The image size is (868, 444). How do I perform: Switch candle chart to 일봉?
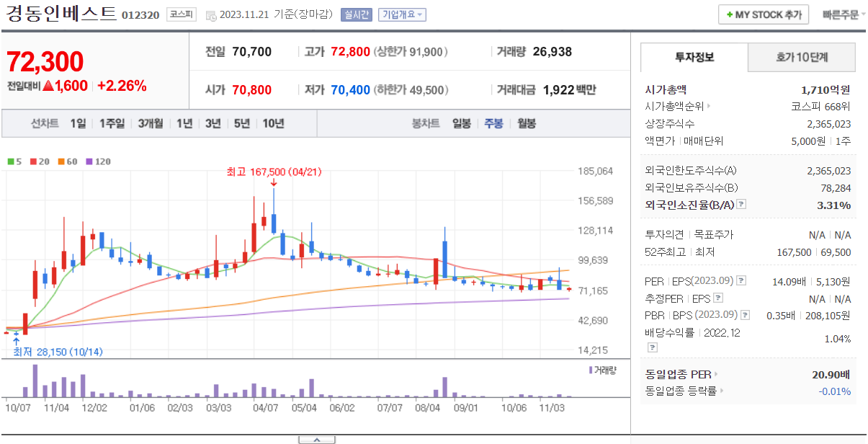click(462, 123)
